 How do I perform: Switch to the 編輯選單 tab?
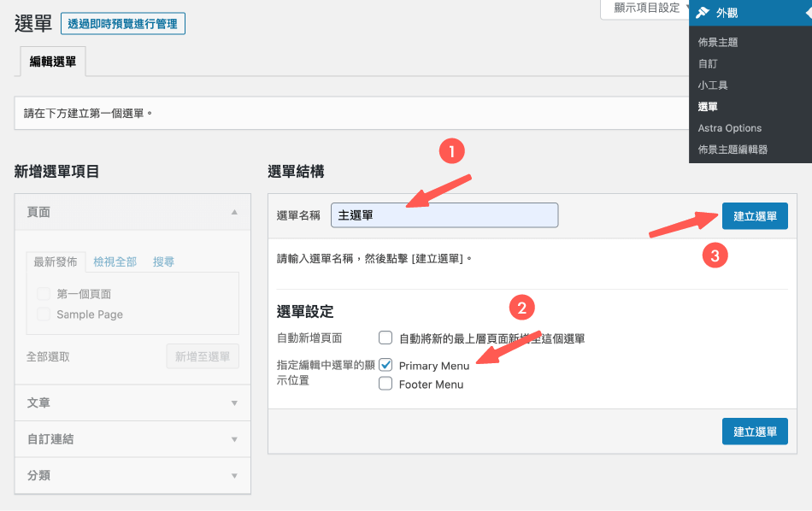click(x=53, y=62)
